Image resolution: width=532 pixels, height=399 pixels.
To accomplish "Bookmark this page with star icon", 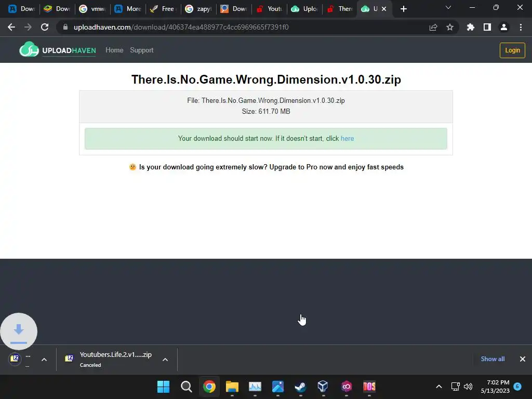I will [450, 27].
